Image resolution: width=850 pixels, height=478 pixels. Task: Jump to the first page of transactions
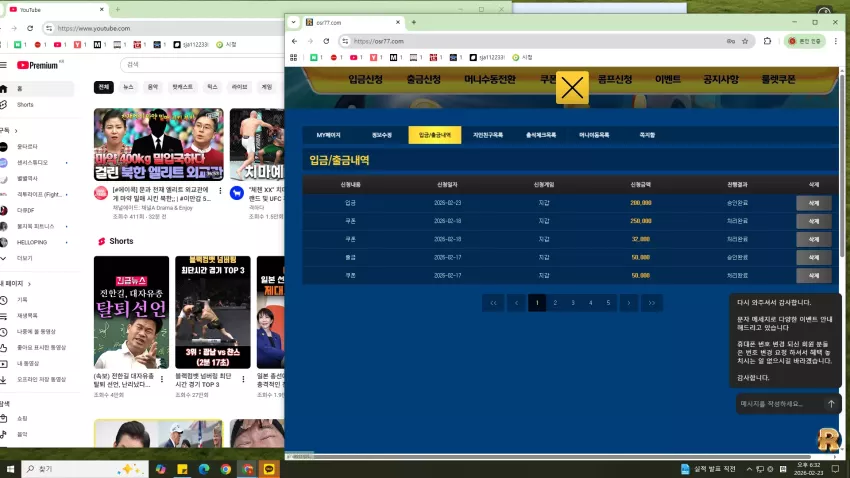click(x=493, y=303)
